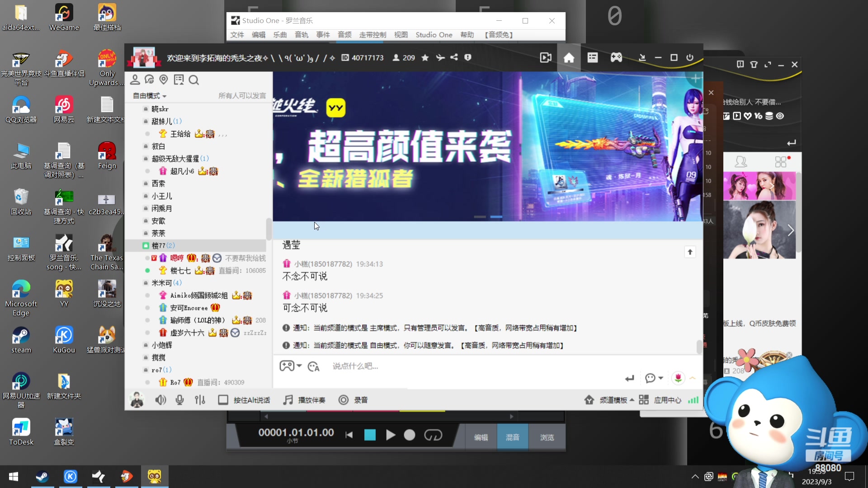This screenshot has height=488, width=868.
Task: Mute the speaker volume icon
Action: (x=160, y=400)
